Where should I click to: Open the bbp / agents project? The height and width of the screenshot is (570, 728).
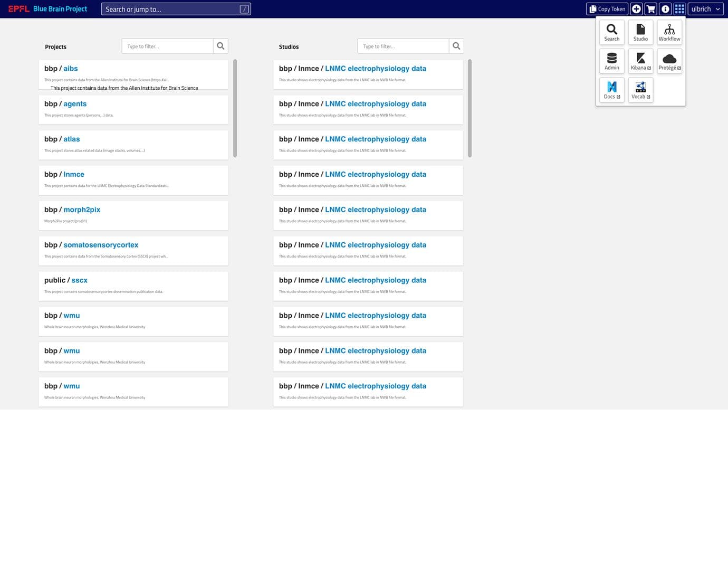coord(133,109)
